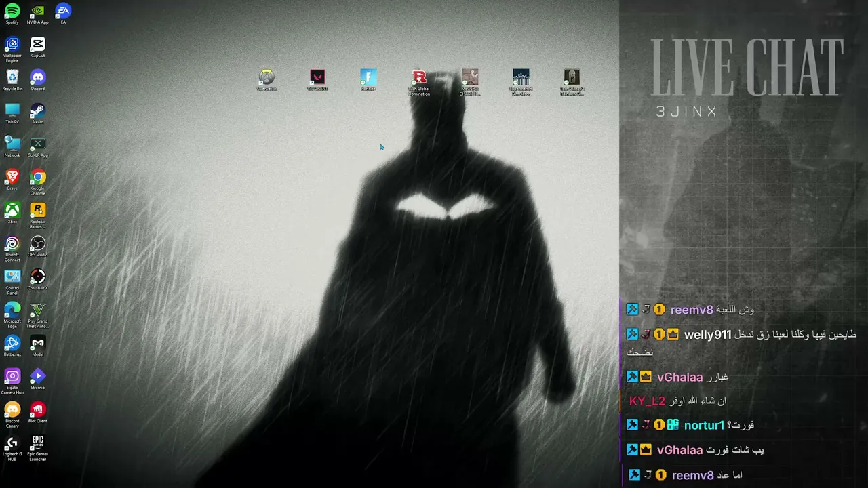Open the GoXLR App shortcut
The image size is (868, 488).
(38, 147)
